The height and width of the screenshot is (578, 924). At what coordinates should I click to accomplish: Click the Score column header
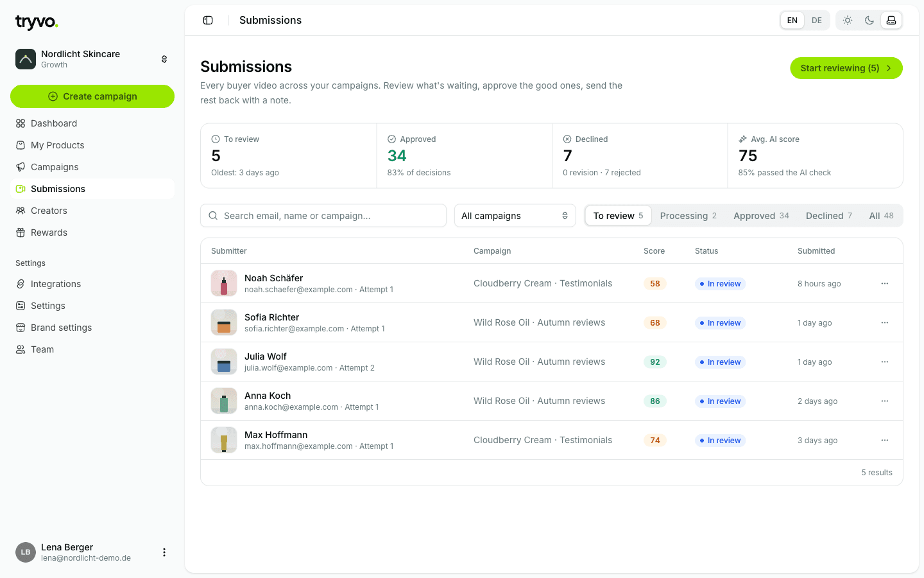pyautogui.click(x=654, y=251)
